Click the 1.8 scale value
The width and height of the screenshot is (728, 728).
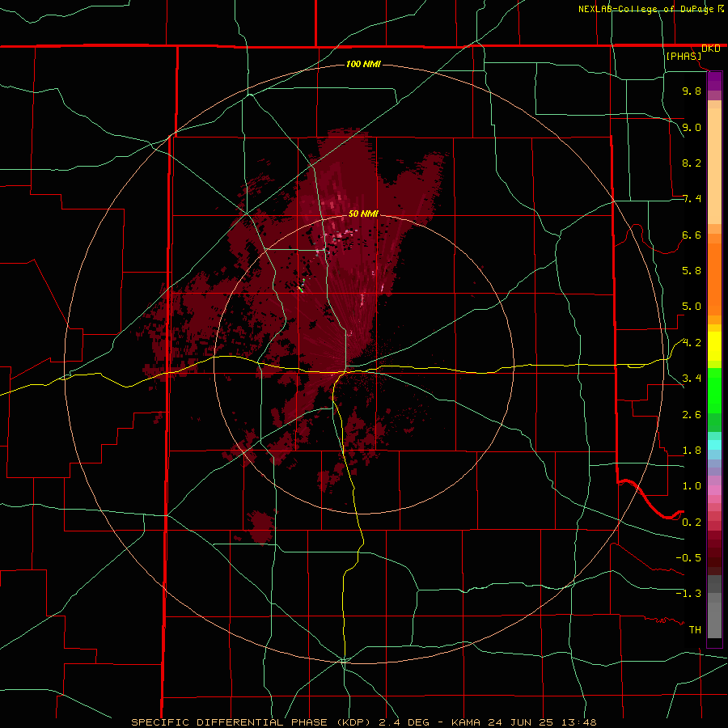point(692,450)
